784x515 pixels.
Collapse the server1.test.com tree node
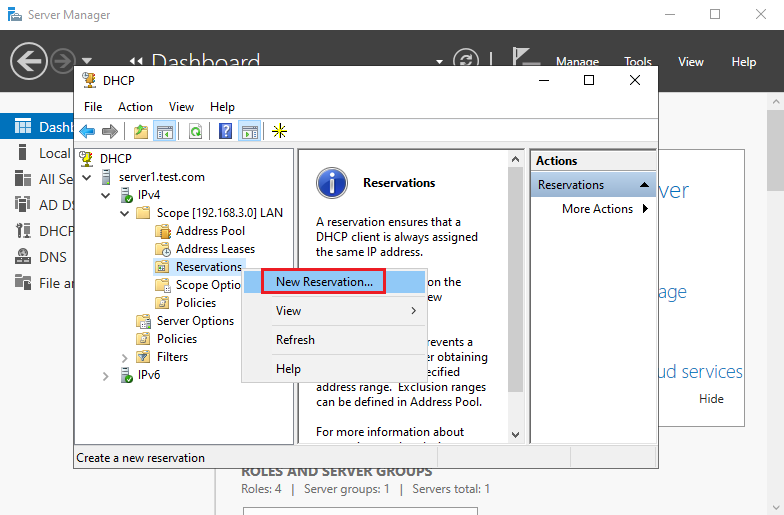click(90, 177)
